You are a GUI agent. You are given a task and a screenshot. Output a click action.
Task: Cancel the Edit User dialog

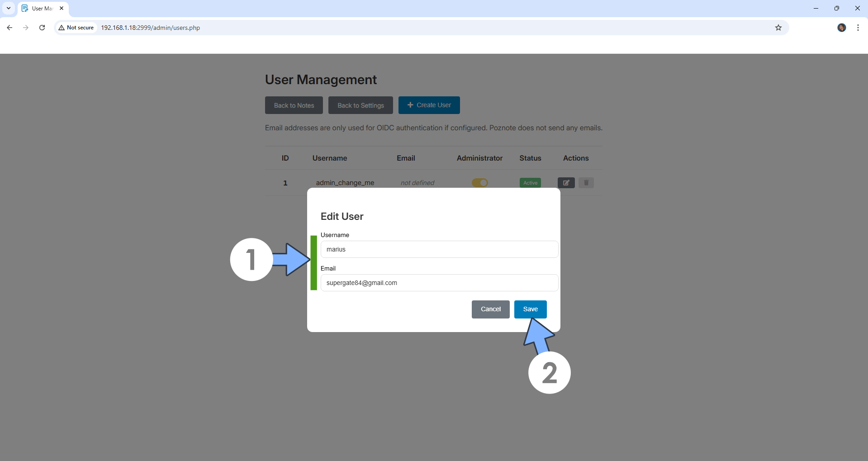490,309
